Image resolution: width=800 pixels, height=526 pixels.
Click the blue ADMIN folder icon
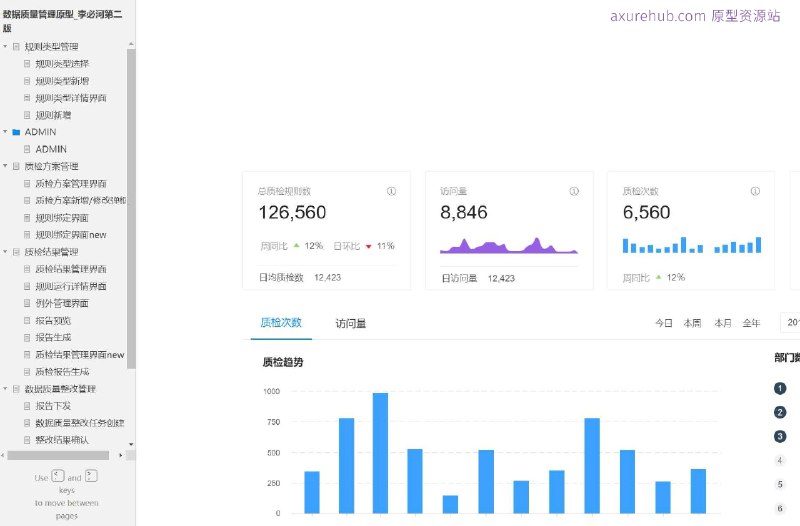16,132
